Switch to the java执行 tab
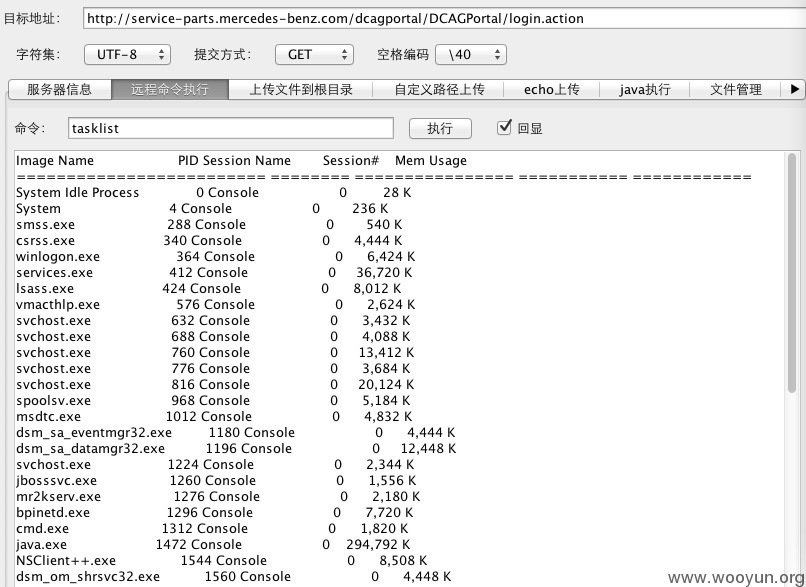Image resolution: width=806 pixels, height=587 pixels. (x=645, y=89)
